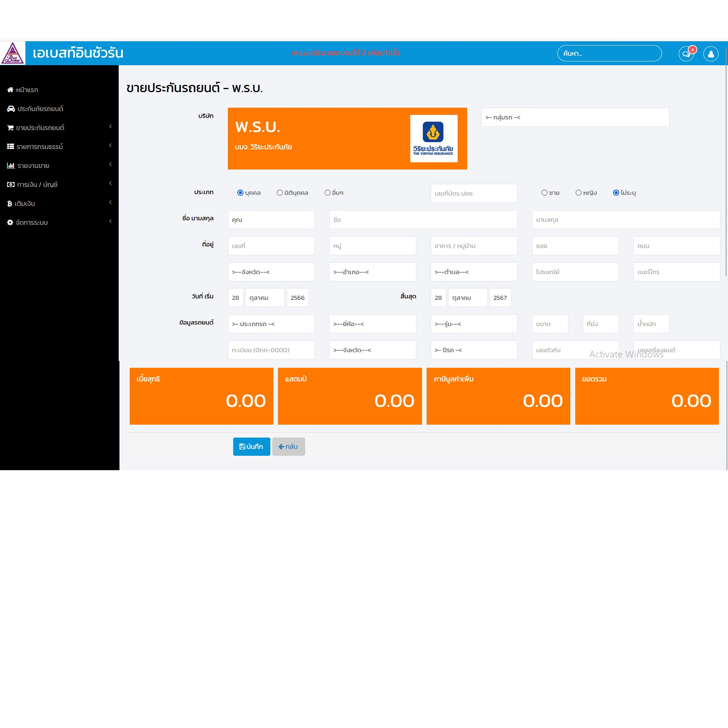Viewport: 728px width, 728px height.
Task: Click the บันทึก save button
Action: (251, 447)
